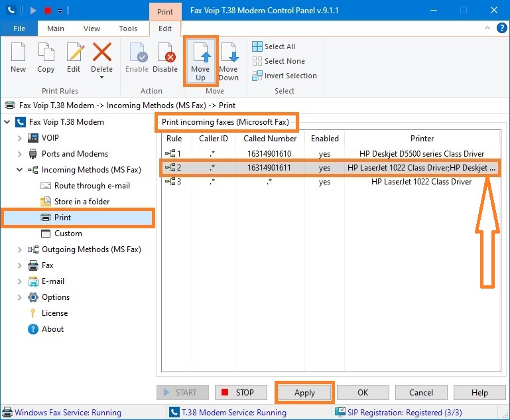Expand the E-mail tree node
This screenshot has height=420, width=510.
pyautogui.click(x=19, y=282)
